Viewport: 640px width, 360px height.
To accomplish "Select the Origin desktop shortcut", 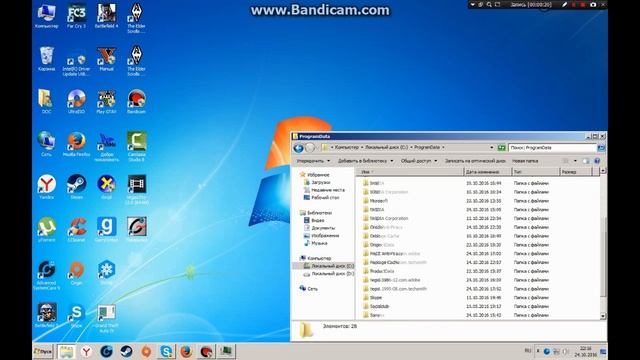I will pos(76,273).
